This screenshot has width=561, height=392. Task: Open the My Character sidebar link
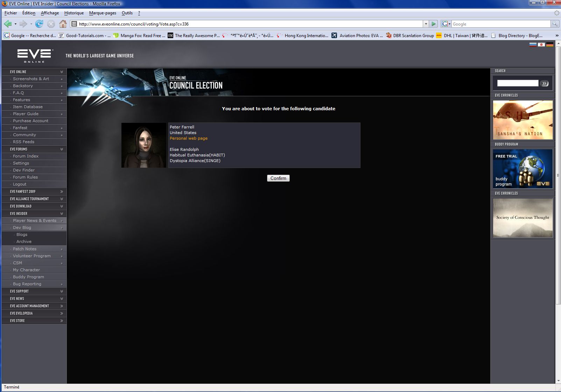click(26, 270)
